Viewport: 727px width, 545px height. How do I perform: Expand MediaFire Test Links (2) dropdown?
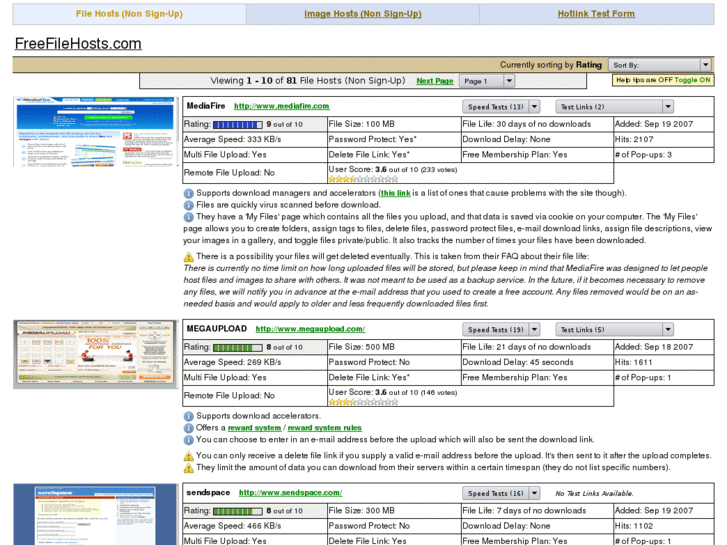614,107
